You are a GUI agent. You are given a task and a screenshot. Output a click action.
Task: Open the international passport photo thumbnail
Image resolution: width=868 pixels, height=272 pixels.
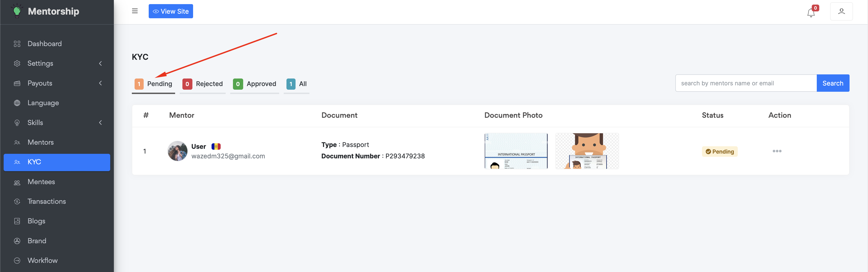point(516,151)
